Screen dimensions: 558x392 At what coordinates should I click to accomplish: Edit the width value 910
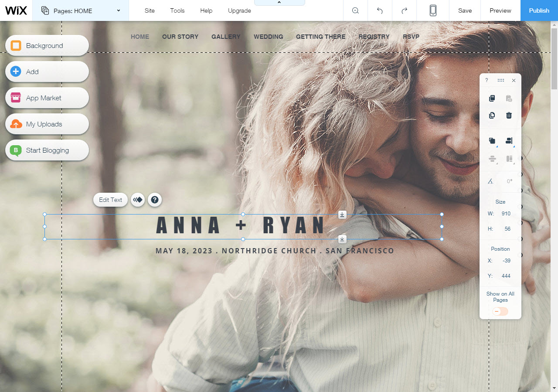[x=506, y=214]
